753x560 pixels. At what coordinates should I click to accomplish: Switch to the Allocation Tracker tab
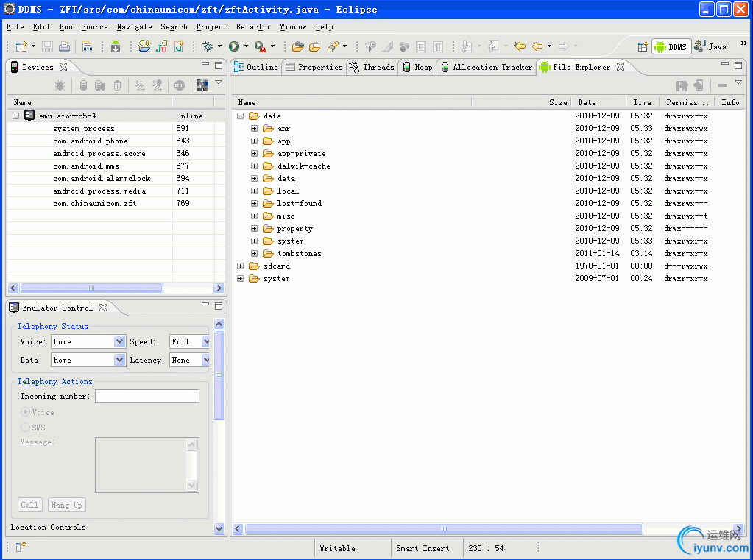486,67
